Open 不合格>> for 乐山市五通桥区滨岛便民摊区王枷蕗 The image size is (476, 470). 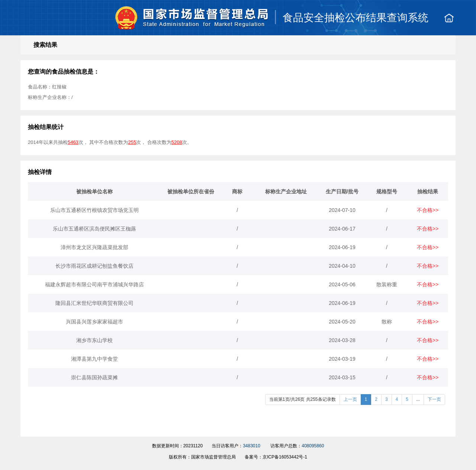pyautogui.click(x=428, y=229)
